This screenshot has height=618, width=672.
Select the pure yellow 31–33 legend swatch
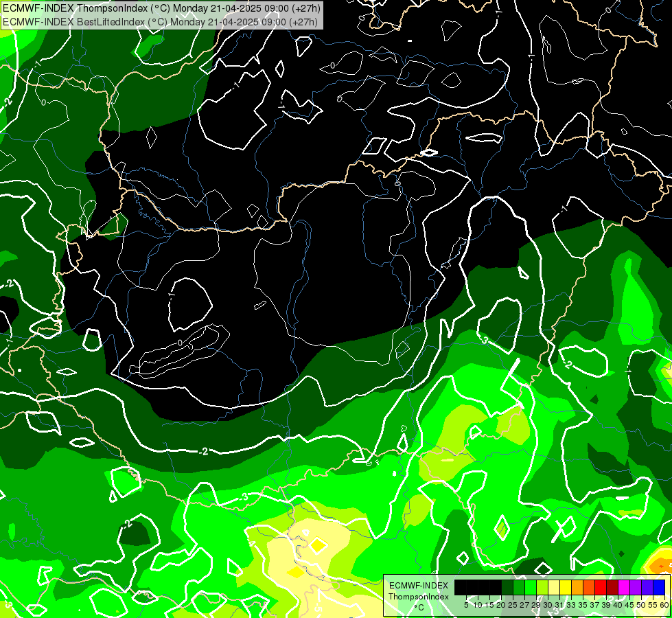pyautogui.click(x=566, y=588)
